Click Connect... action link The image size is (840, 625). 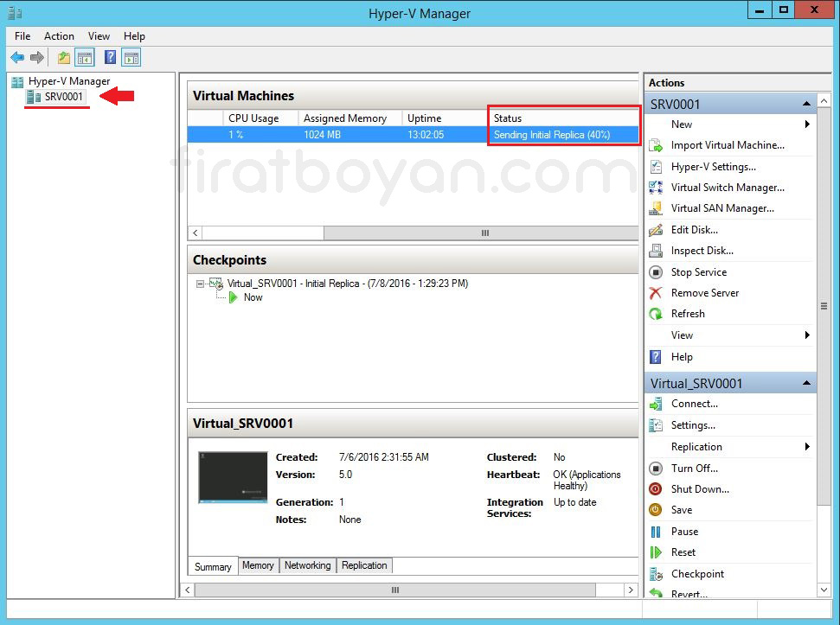pyautogui.click(x=695, y=404)
